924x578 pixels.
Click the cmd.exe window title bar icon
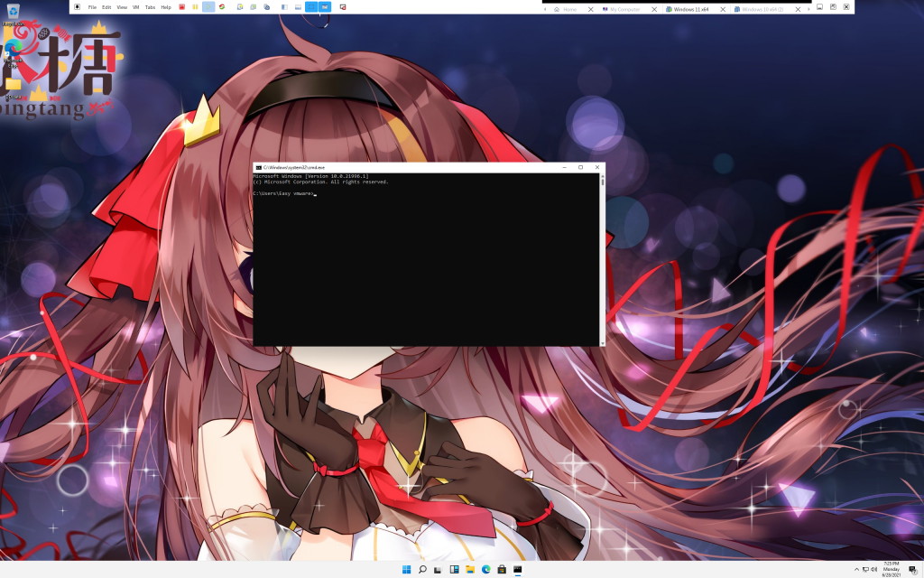259,167
